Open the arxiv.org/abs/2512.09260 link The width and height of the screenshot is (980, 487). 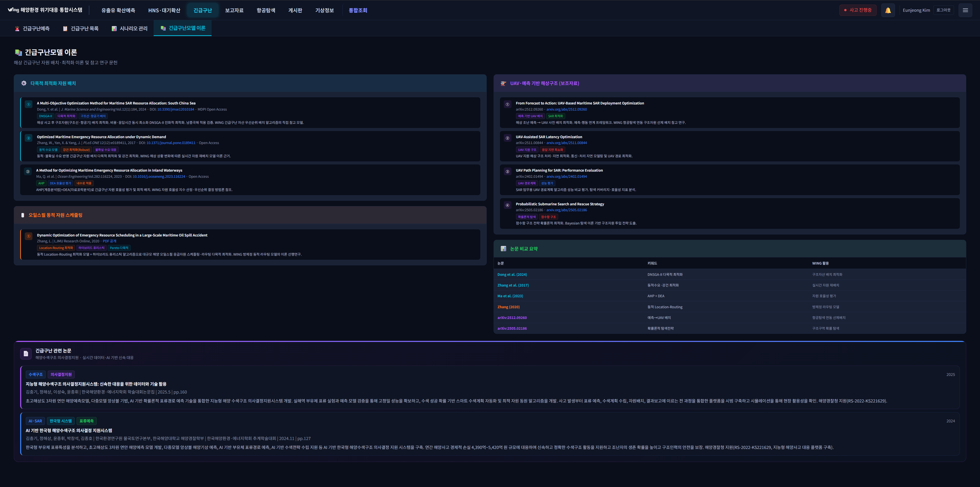(567, 109)
